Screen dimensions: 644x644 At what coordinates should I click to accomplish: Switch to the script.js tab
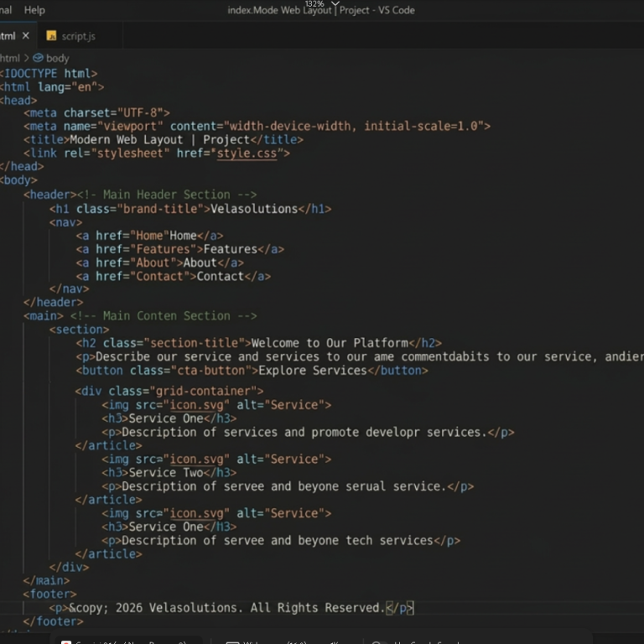coord(79,36)
